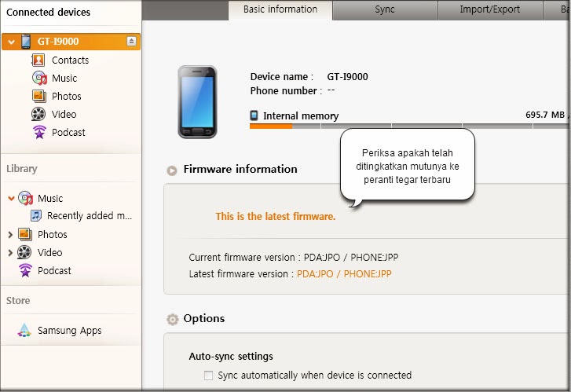The image size is (571, 392).
Task: Click the Library Photos icon
Action: [x=25, y=234]
